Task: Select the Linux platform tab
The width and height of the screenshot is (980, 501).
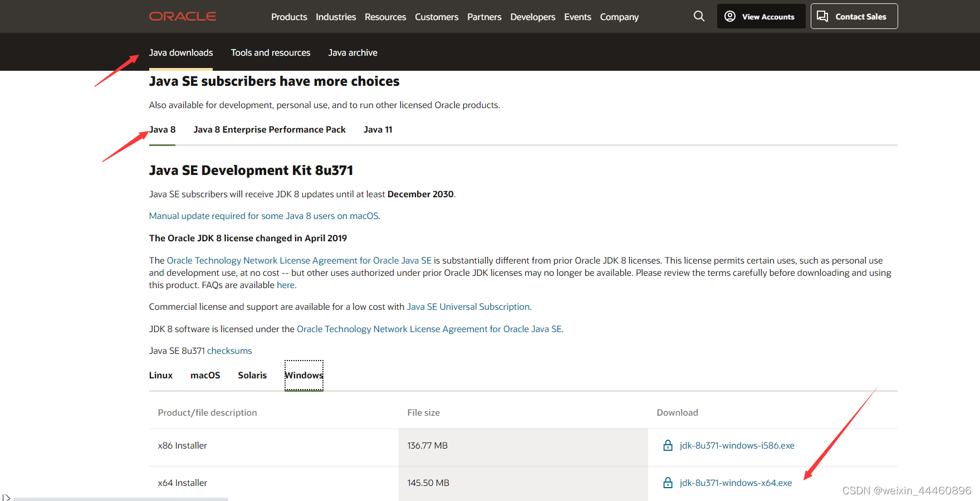Action: pos(161,375)
